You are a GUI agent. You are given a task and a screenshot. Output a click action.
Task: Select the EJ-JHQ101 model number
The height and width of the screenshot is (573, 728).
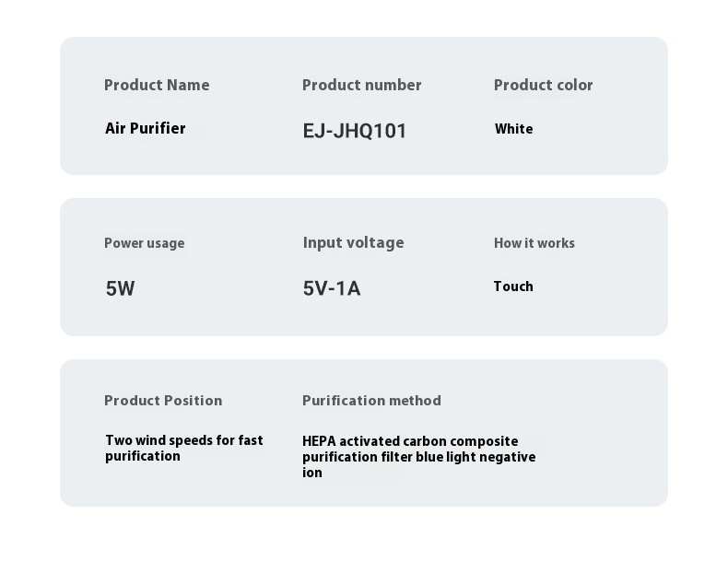(355, 131)
